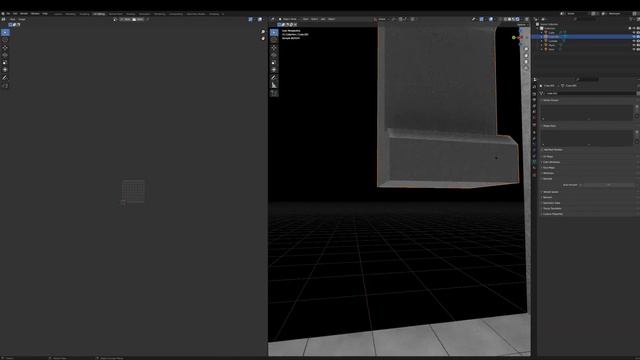
Task: Select the Select Box tool in 3D viewport
Action: pyautogui.click(x=274, y=32)
